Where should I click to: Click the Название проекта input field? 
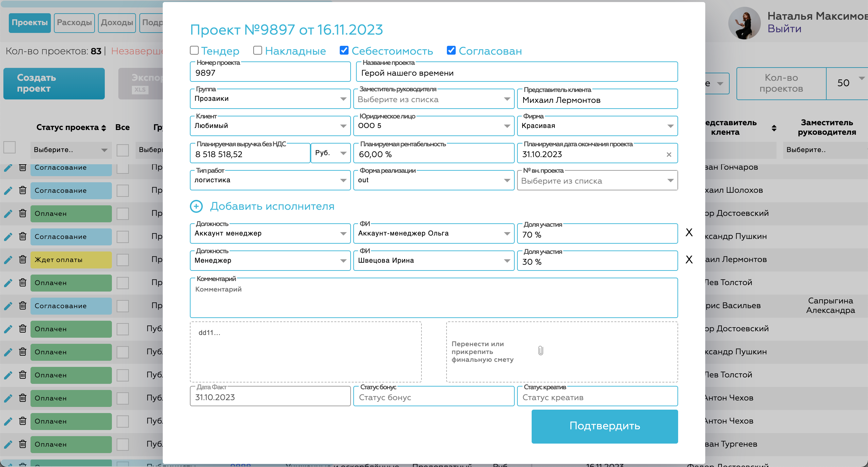[x=516, y=73]
